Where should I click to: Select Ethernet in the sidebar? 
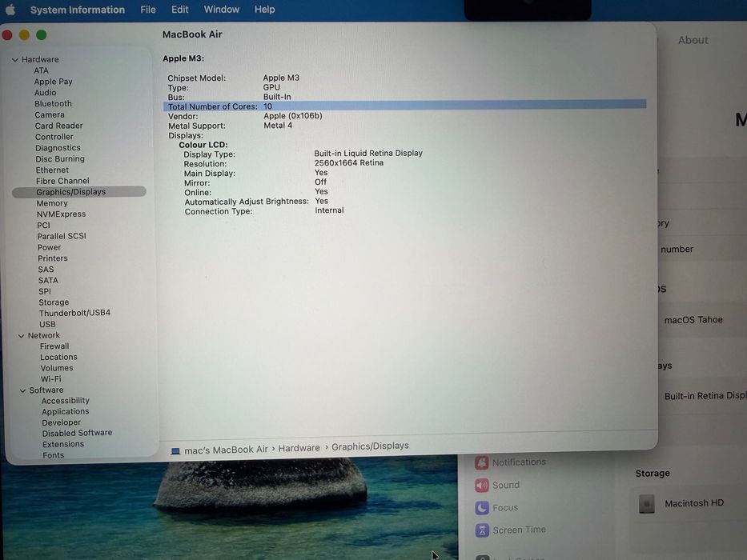click(52, 170)
